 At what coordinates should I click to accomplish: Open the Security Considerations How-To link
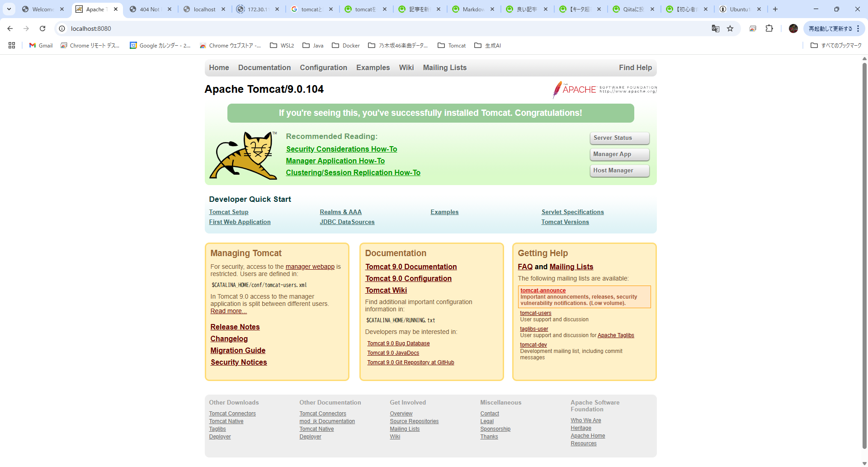pos(341,149)
